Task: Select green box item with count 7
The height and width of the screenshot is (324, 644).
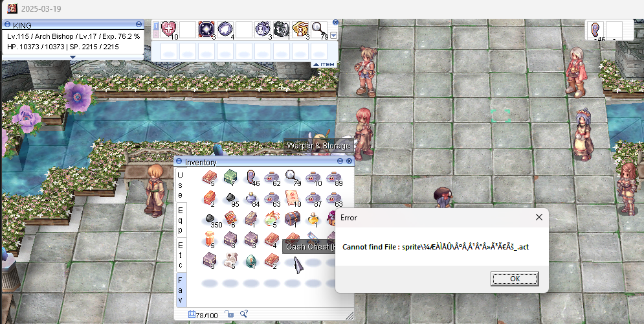Action: click(x=230, y=178)
